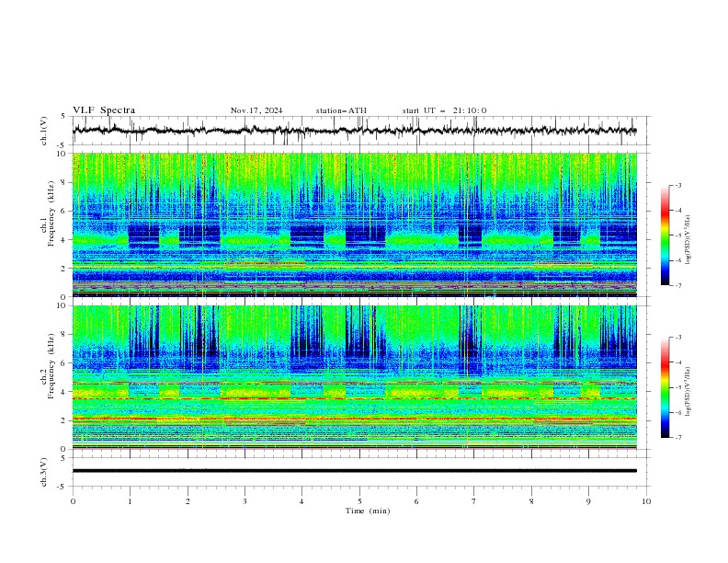This screenshot has height=563, width=728.
Task: Click "-3" tick on ch.2 color bar
Action: 677,338
